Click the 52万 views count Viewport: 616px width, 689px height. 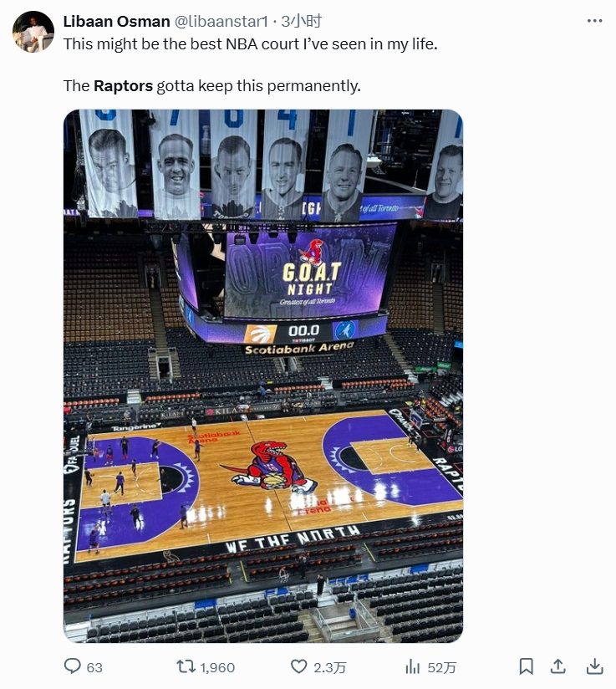tap(441, 667)
